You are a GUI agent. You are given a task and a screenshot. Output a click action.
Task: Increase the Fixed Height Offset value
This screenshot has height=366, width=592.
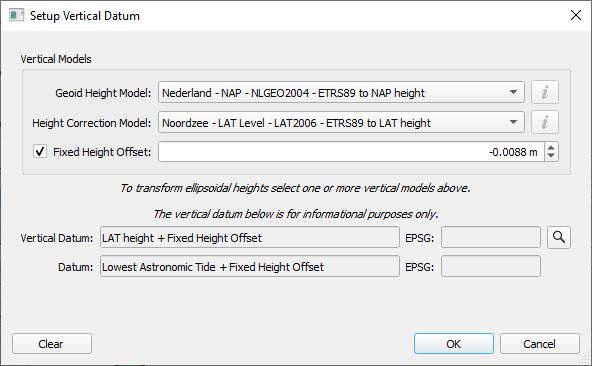pyautogui.click(x=551, y=148)
